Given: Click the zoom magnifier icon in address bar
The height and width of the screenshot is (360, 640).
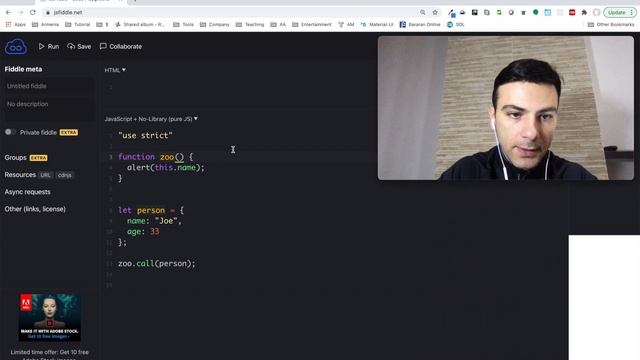Looking at the screenshot, I should 423,13.
